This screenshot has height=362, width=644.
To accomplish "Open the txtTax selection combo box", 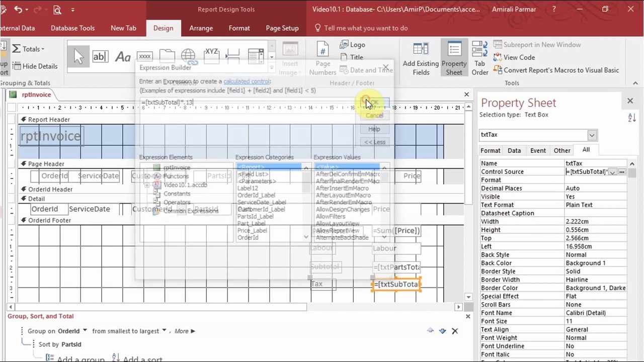I will (592, 135).
